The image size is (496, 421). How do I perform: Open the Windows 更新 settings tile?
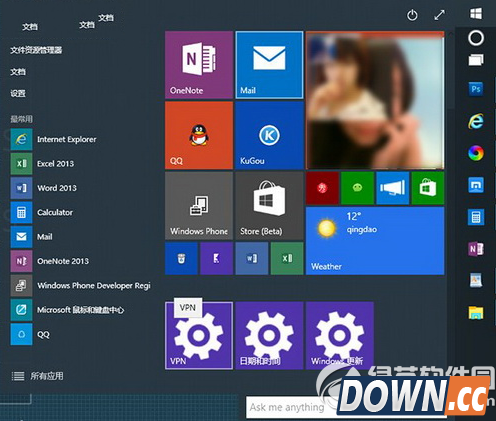tap(340, 336)
